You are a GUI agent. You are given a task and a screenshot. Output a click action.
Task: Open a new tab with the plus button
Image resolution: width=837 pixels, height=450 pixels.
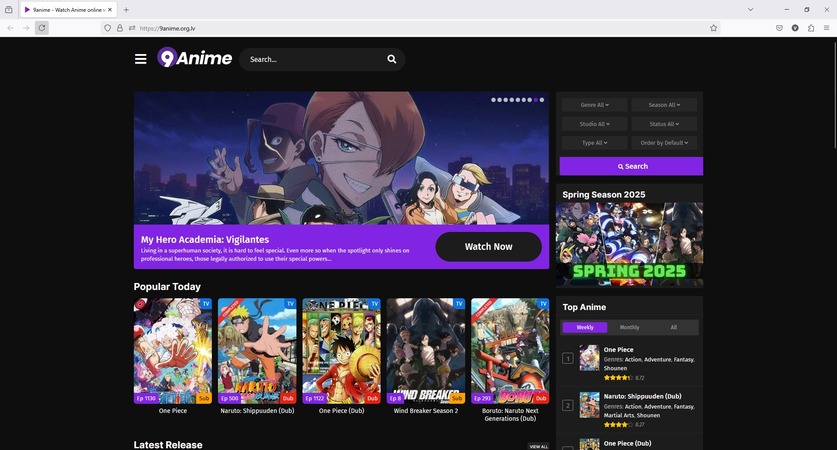pyautogui.click(x=126, y=10)
